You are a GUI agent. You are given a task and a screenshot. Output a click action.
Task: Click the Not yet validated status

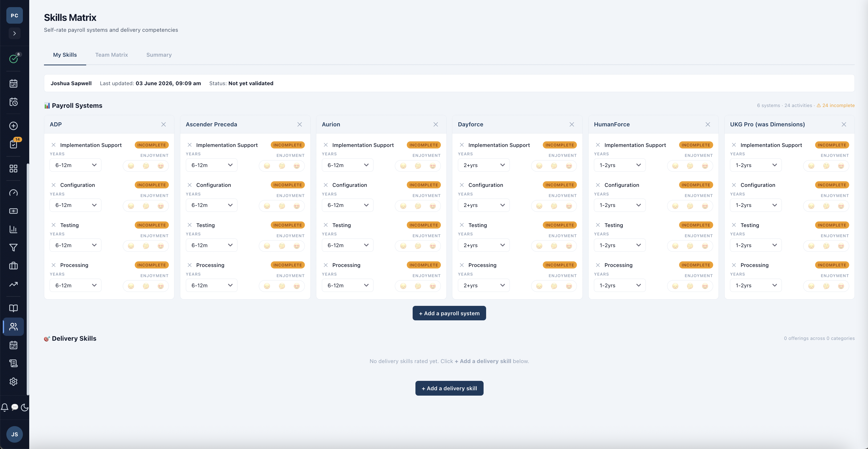coord(251,83)
